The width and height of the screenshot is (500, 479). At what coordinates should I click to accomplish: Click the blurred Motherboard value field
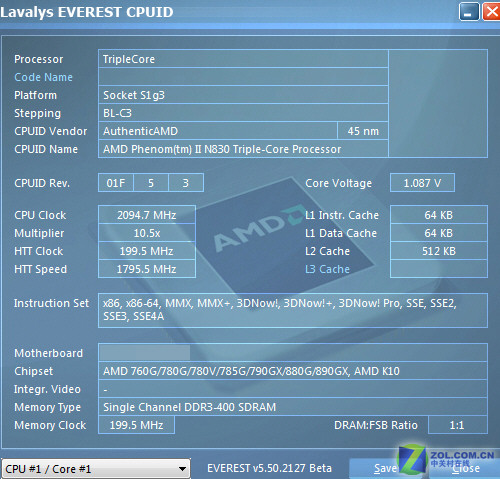point(293,353)
